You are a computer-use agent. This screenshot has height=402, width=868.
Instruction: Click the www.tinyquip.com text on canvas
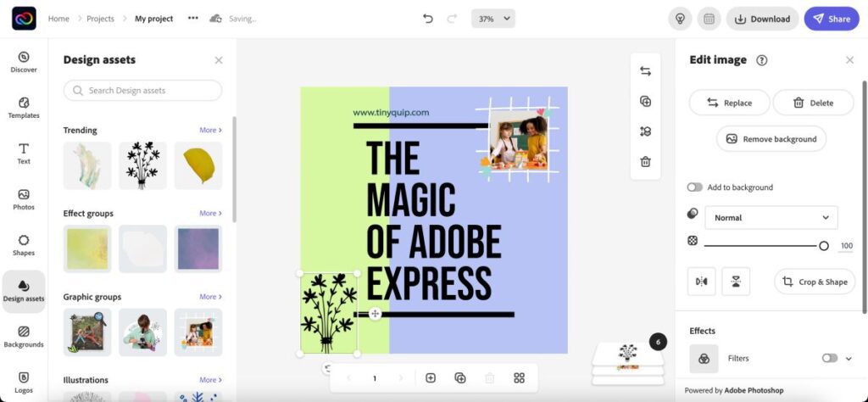[391, 113]
